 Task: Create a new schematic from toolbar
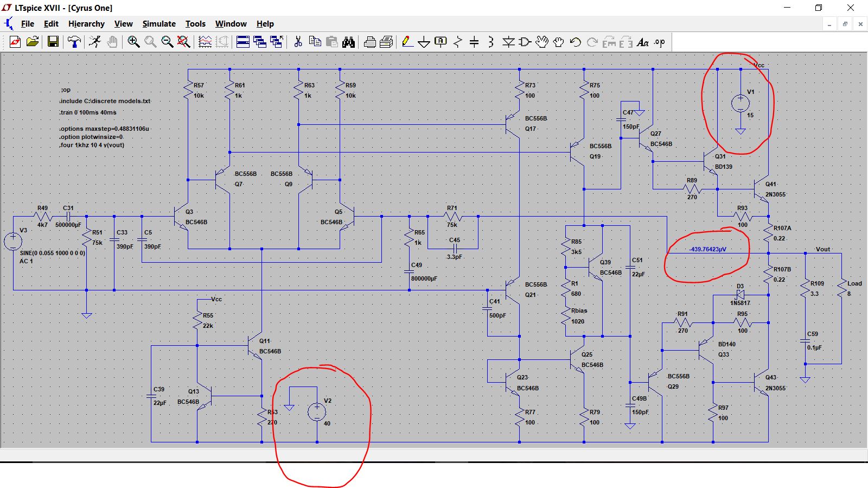coord(15,42)
